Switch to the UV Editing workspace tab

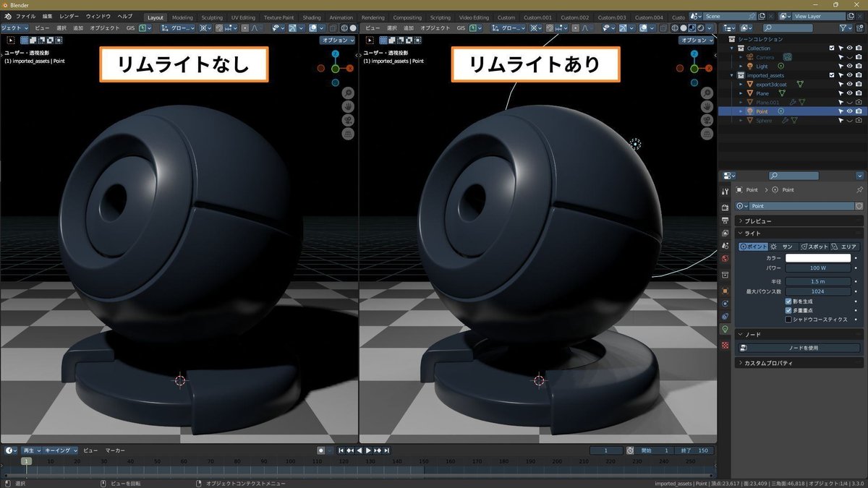coord(243,17)
